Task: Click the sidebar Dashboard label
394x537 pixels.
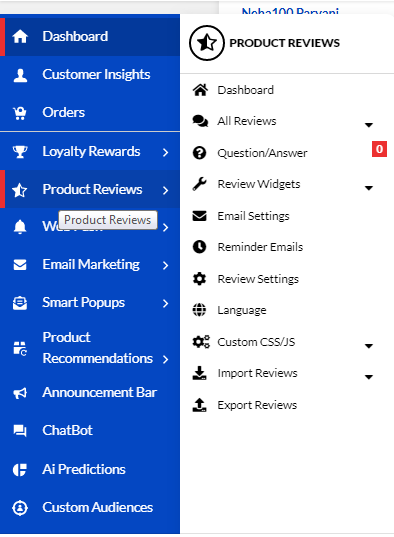Action: [x=75, y=36]
